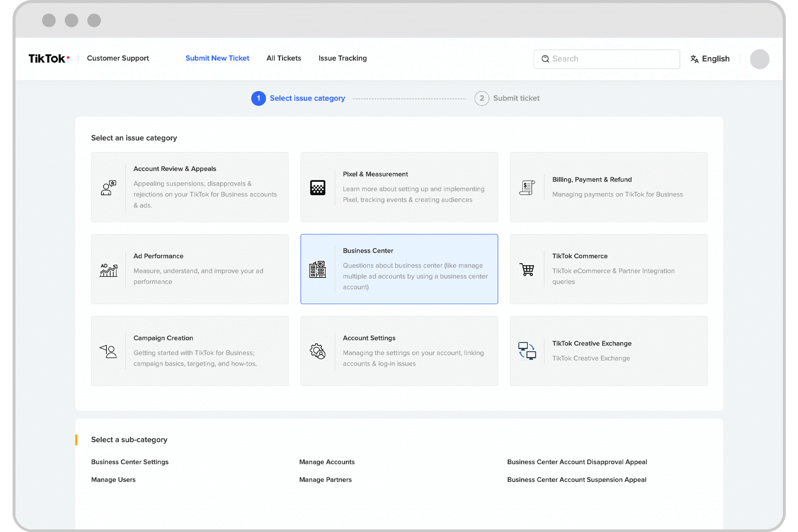Click Issue Tracking navigation item
The image size is (798, 532).
click(x=342, y=58)
